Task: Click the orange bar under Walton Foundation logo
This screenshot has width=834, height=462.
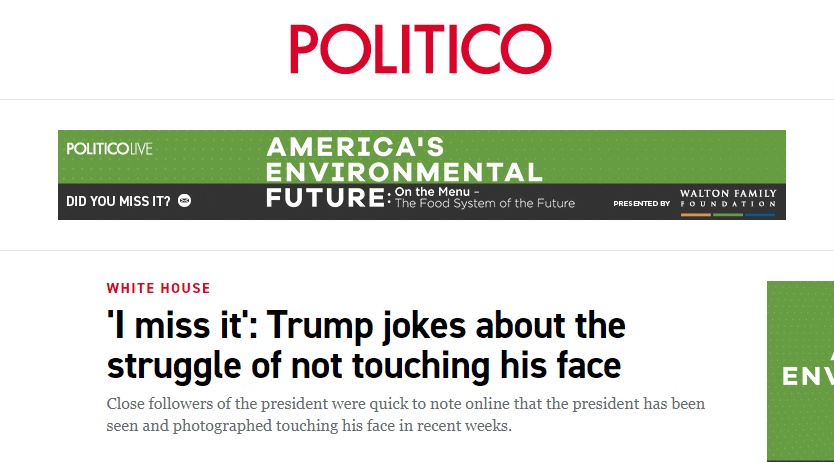Action: (695, 214)
